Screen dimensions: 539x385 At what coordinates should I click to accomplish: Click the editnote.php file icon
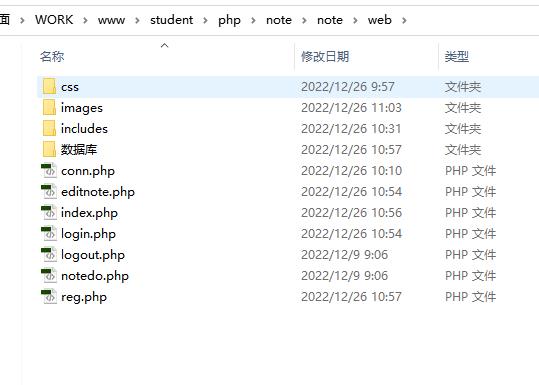49,191
